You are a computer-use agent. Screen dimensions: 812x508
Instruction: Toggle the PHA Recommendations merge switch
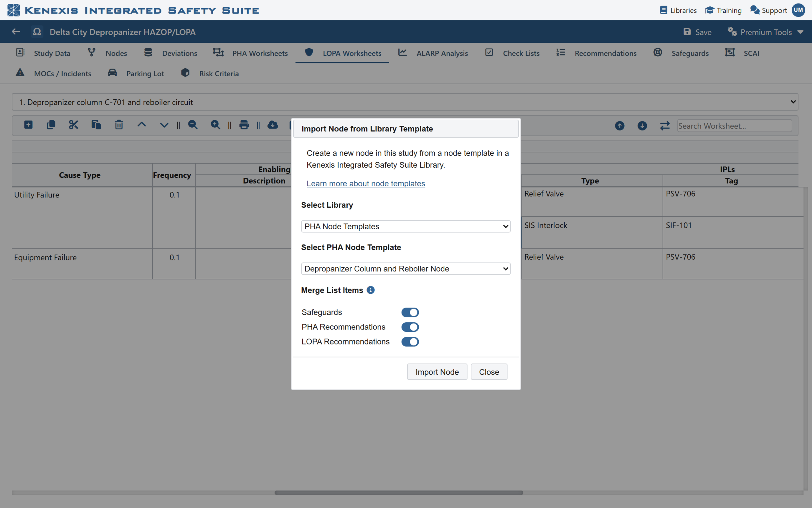410,327
